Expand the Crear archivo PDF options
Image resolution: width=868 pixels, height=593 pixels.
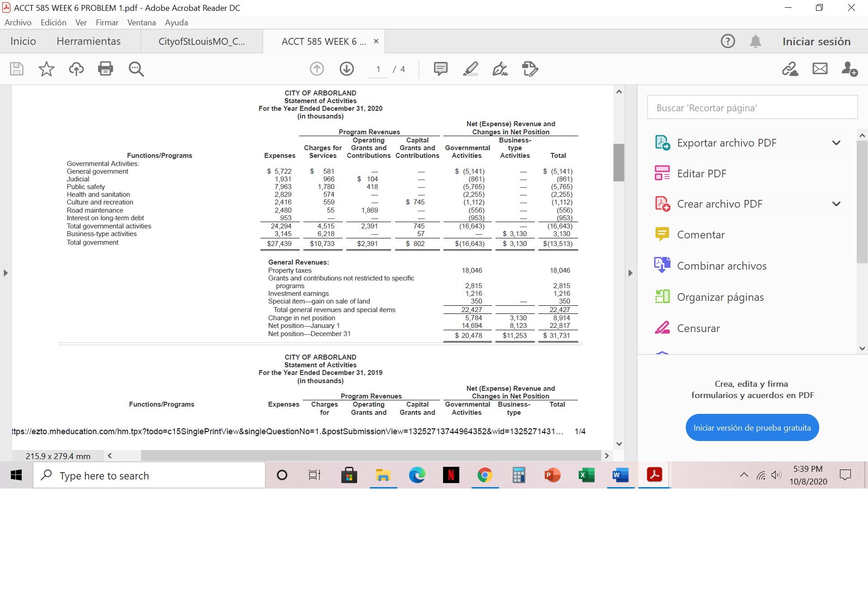pyautogui.click(x=835, y=204)
